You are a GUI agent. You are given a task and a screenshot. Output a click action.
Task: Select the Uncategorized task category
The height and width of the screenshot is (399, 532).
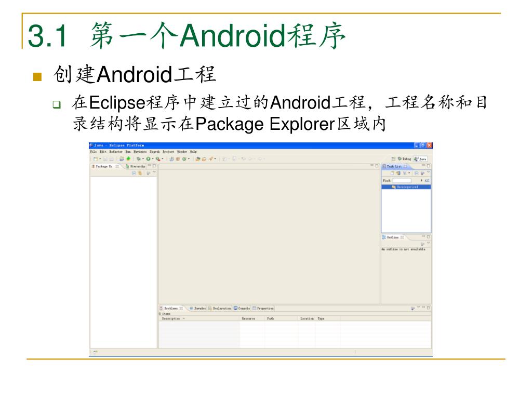click(x=406, y=187)
